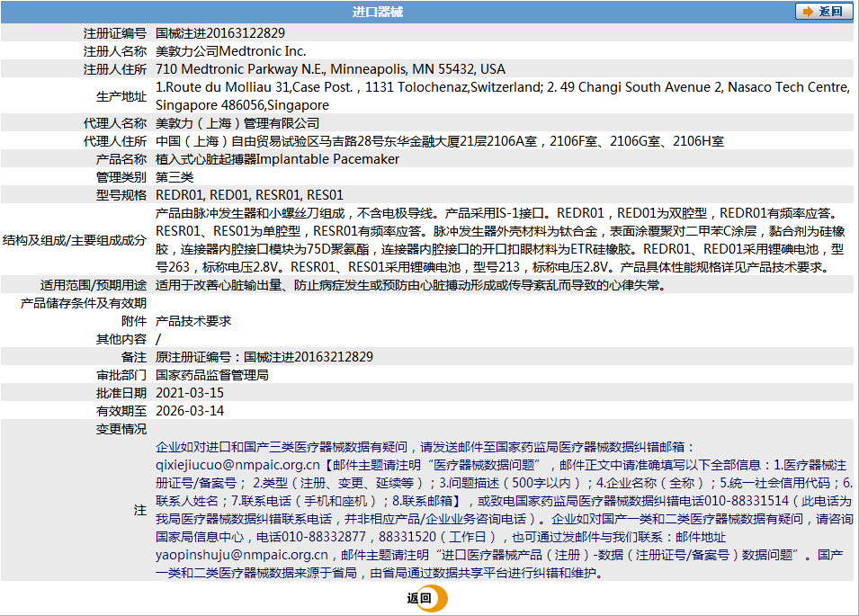859x616 pixels.
Task: Click product name 植入式心脏起搏器Implantable Pacemaker
Action: pyautogui.click(x=277, y=159)
